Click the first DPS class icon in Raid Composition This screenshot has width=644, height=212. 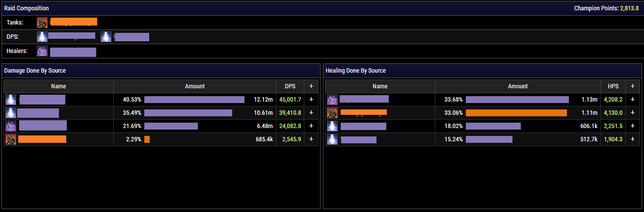pos(42,36)
